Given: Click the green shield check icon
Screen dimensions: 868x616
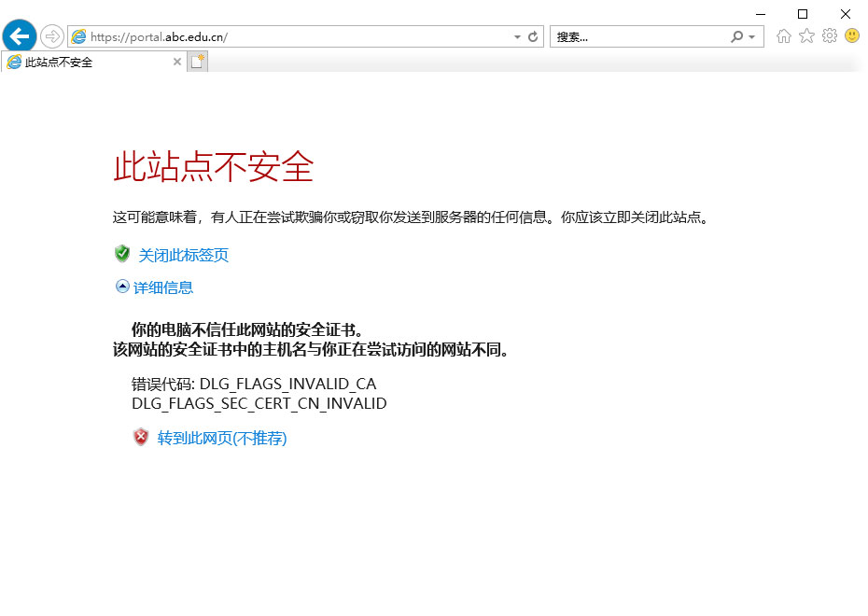Looking at the screenshot, I should pos(122,254).
